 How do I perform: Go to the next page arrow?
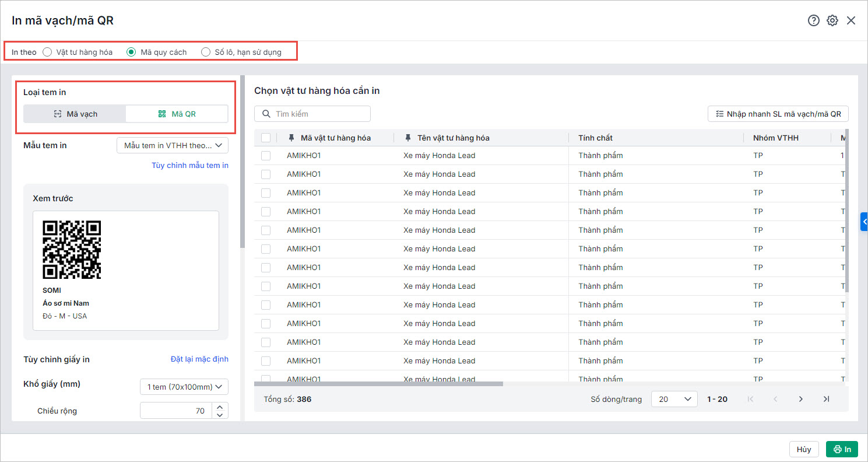(x=800, y=399)
